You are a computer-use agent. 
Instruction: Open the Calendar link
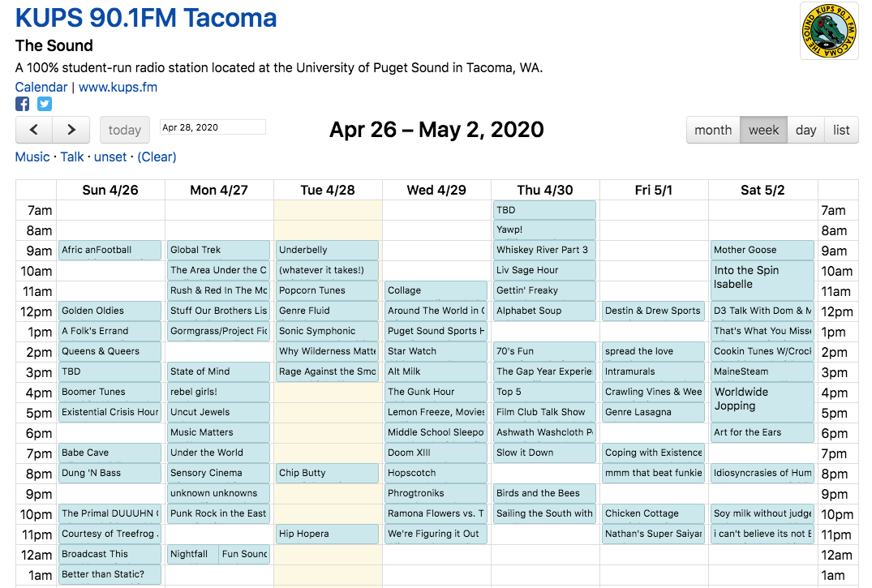pos(41,88)
